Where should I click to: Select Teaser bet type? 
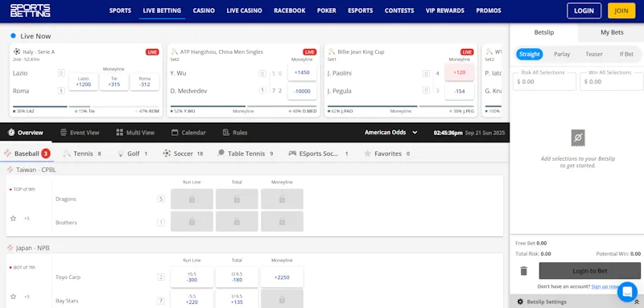pos(594,54)
